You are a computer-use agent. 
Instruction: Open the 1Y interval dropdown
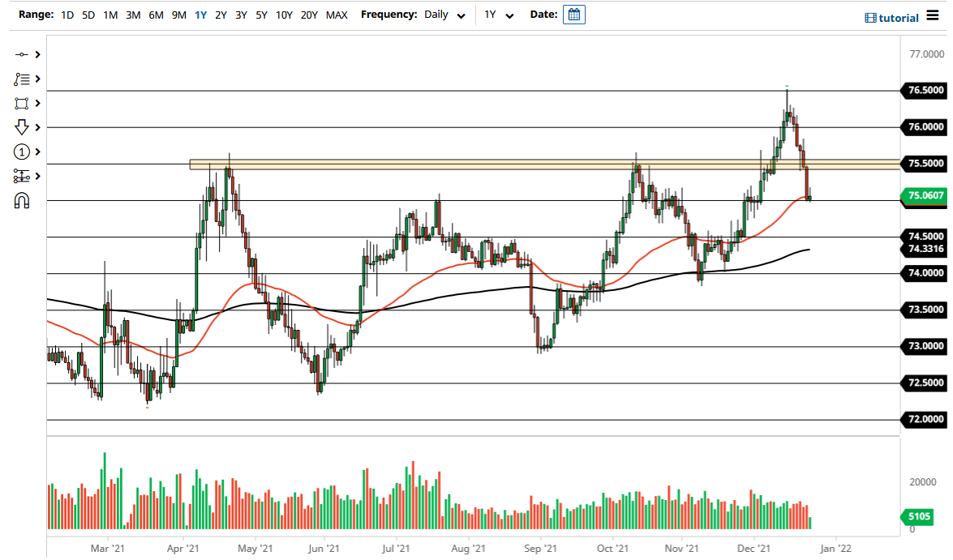pos(498,15)
